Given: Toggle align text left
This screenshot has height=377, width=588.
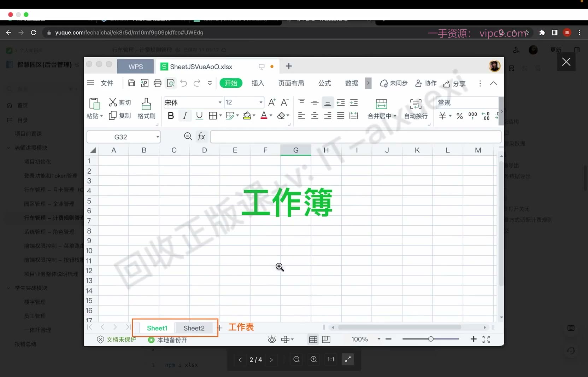Looking at the screenshot, I should [301, 116].
